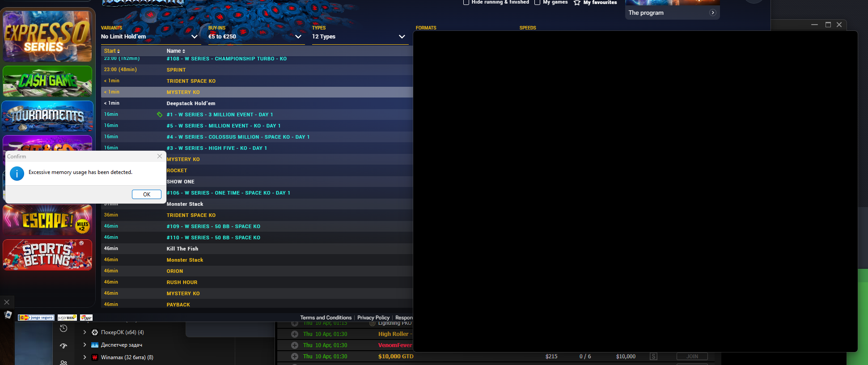The width and height of the screenshot is (868, 365).
Task: Click the S icon on $10,000 GTD row
Action: coord(654,357)
